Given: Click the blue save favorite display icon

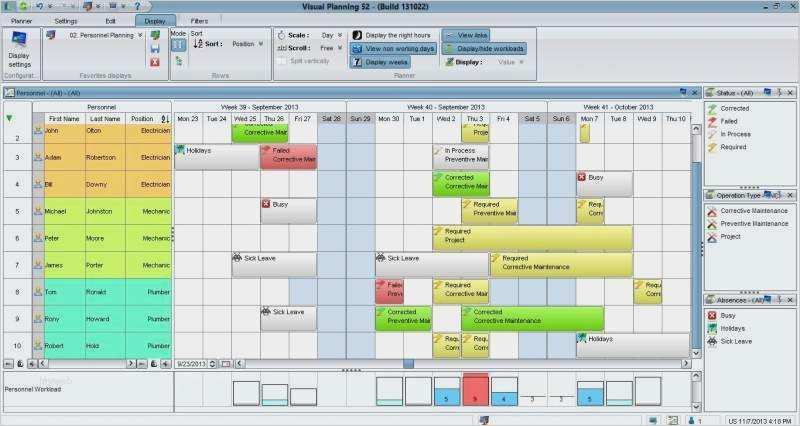Looking at the screenshot, I should (155, 49).
